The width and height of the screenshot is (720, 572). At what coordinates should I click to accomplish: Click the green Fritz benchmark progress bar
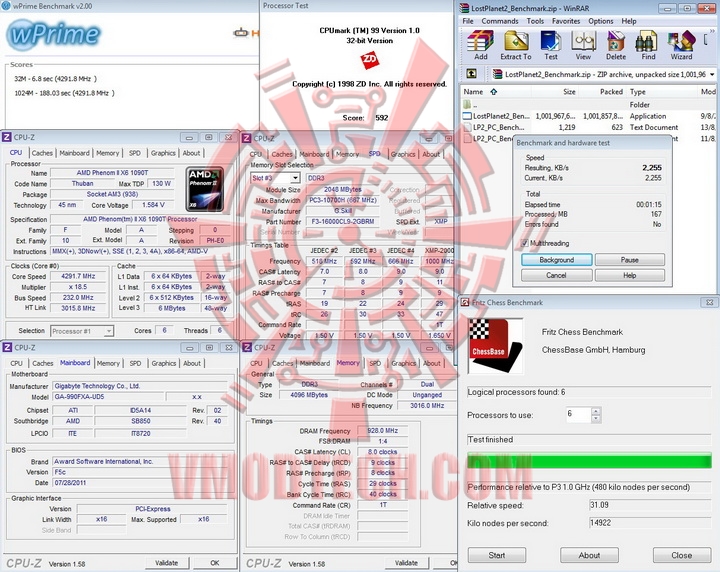(589, 460)
